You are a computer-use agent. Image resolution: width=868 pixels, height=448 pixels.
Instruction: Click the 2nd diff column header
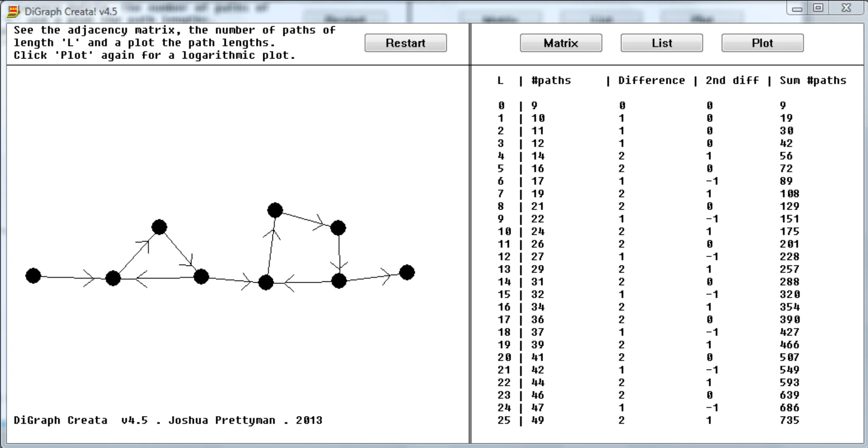pos(731,80)
